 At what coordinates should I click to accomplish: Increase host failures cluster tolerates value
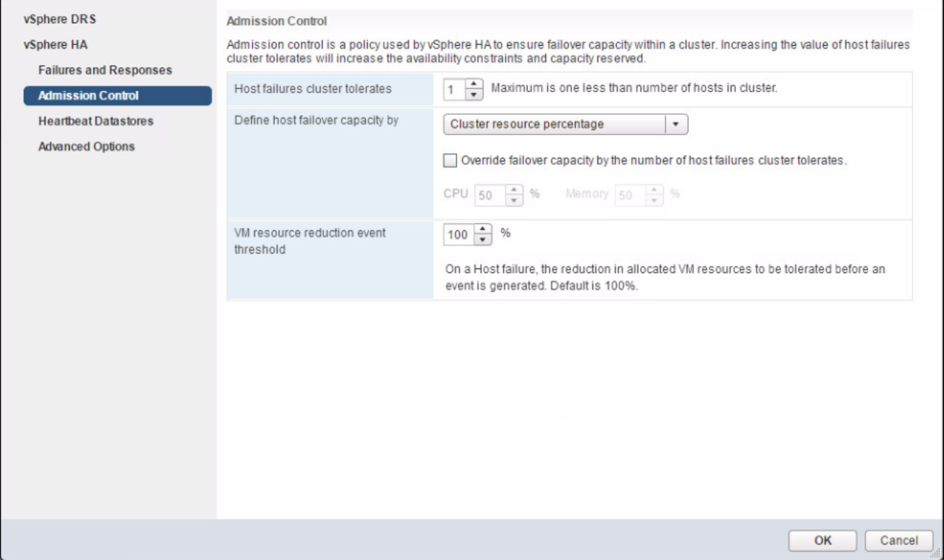point(474,84)
